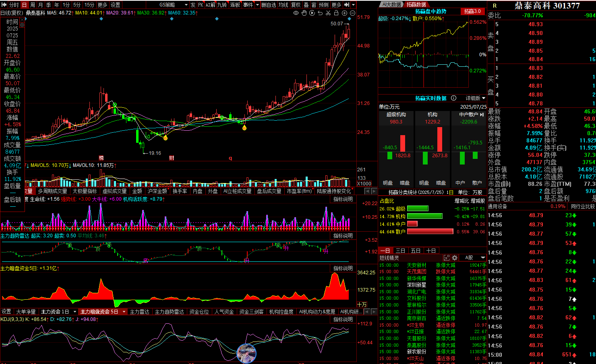The image size is (596, 364).
Task: Select 深圳新星 in the 短线精灵 list
Action: click(x=416, y=285)
